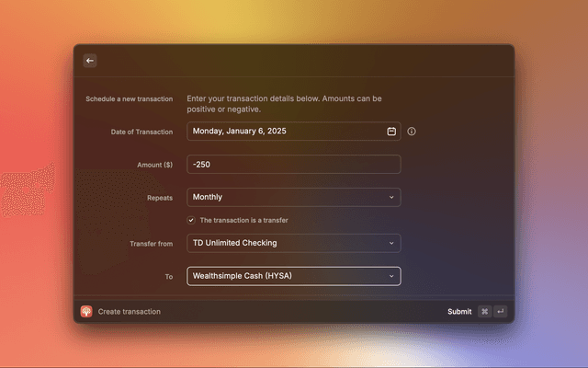Open the Wealthsimple Cash (HYSA) dropdown
The height and width of the screenshot is (368, 588).
tap(285, 276)
